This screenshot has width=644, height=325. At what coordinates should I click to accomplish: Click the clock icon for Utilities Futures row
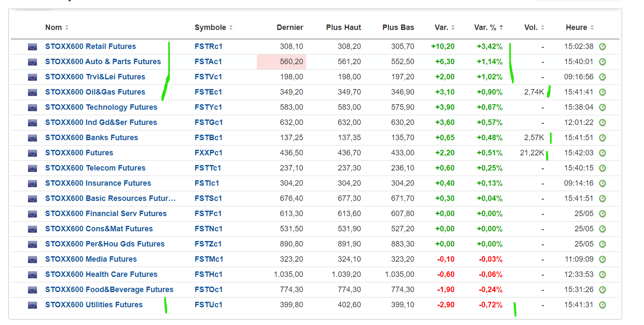point(602,305)
